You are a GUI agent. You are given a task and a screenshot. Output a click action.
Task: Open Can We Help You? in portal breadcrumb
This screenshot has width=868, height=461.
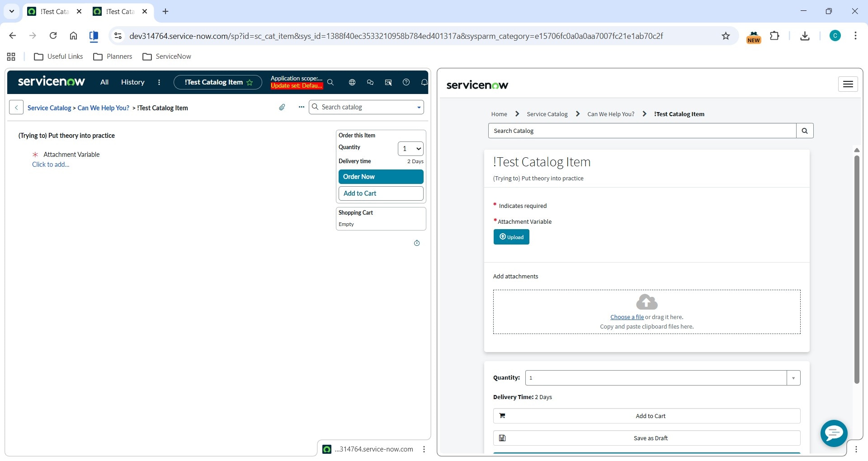click(x=611, y=114)
